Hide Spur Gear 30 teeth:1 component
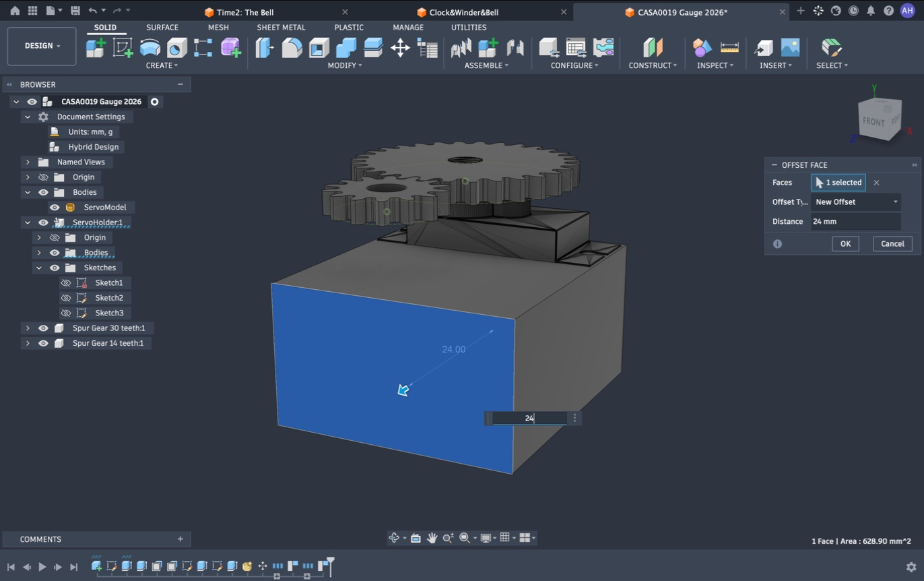This screenshot has width=924, height=581. (x=43, y=328)
